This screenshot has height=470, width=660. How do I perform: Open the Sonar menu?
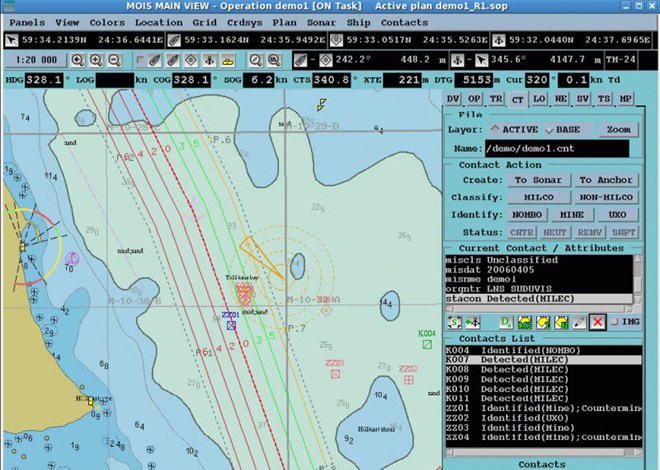tap(321, 23)
